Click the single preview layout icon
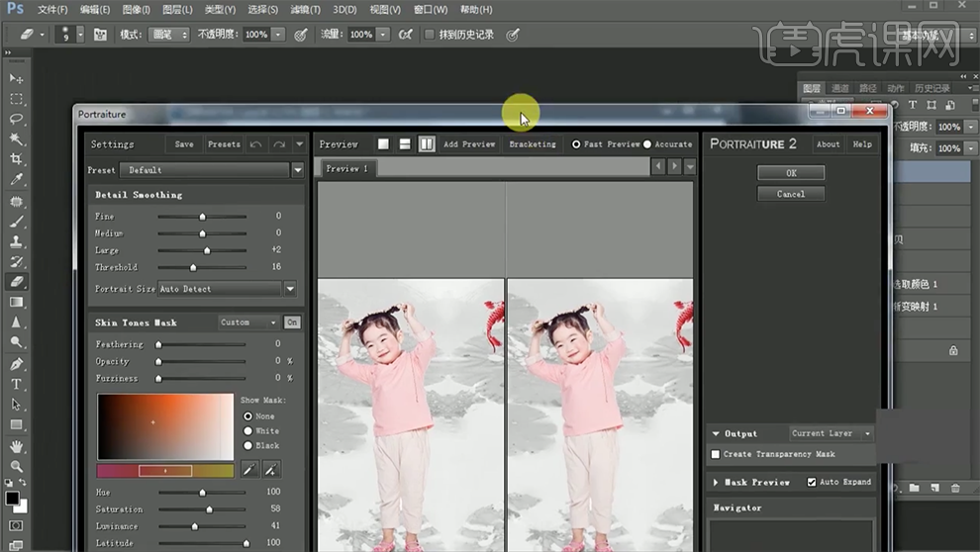The height and width of the screenshot is (552, 980). (383, 144)
